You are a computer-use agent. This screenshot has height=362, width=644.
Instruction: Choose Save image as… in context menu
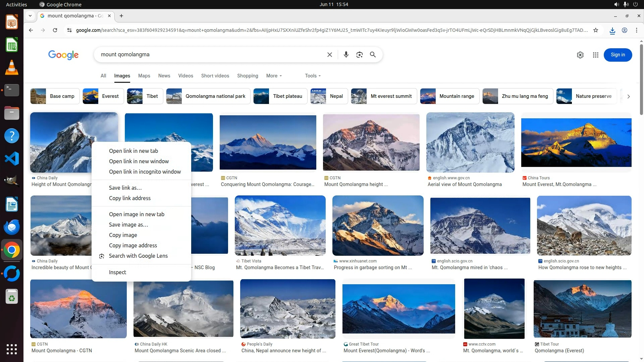(x=128, y=225)
